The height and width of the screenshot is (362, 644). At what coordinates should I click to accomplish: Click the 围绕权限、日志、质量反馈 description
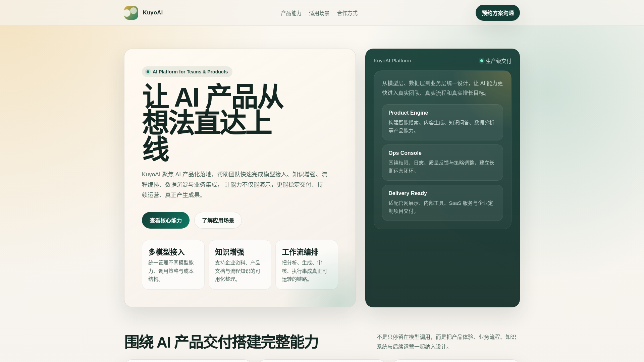pos(441,167)
